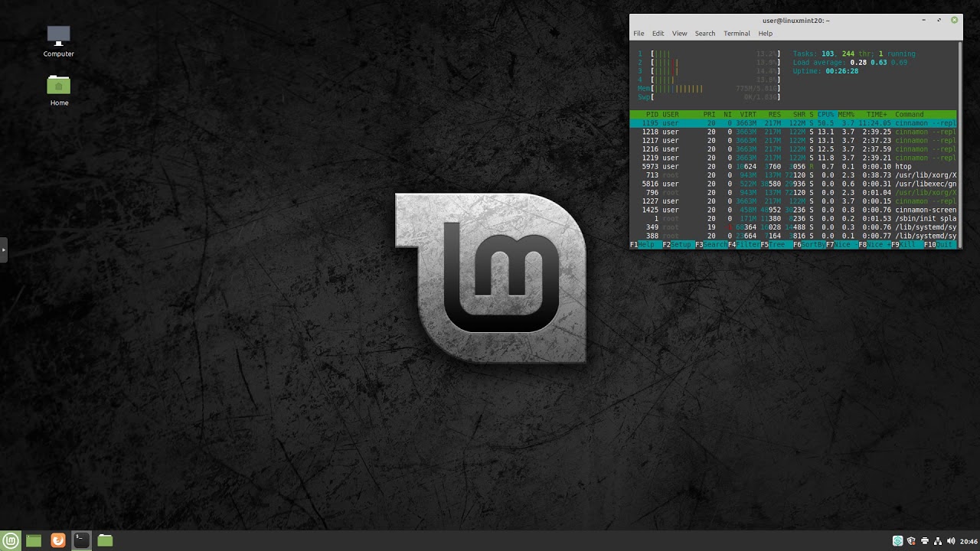Sort by the PID column header
The width and height of the screenshot is (980, 551).
(652, 114)
